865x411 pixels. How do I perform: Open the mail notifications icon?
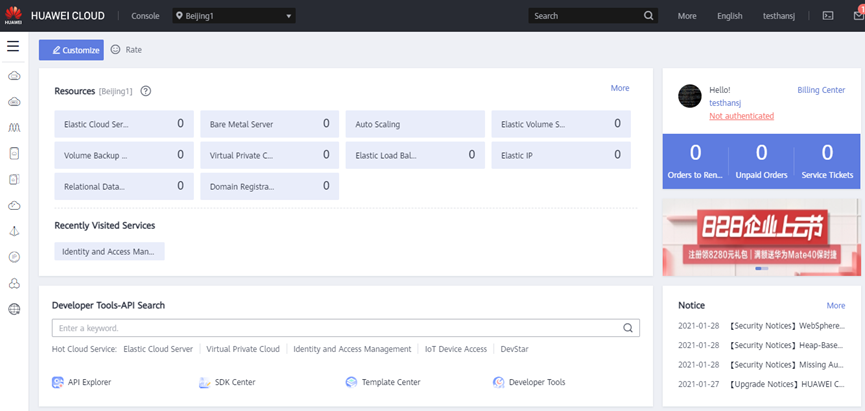(857, 16)
